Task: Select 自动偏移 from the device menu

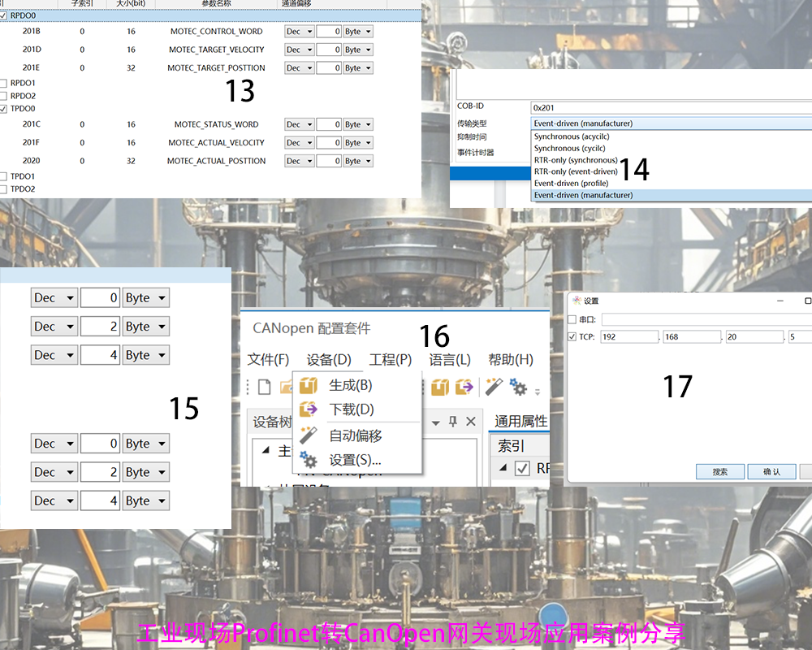Action: pyautogui.click(x=357, y=436)
